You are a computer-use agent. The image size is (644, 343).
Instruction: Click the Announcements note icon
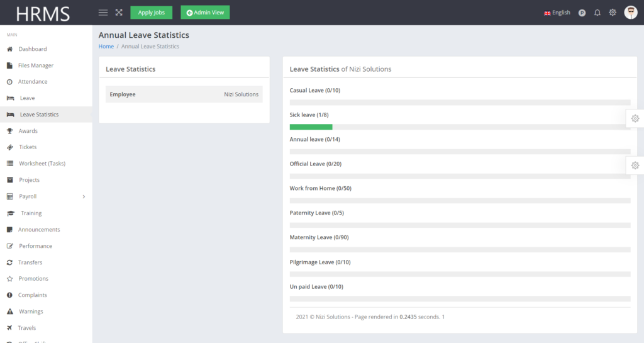(9, 230)
